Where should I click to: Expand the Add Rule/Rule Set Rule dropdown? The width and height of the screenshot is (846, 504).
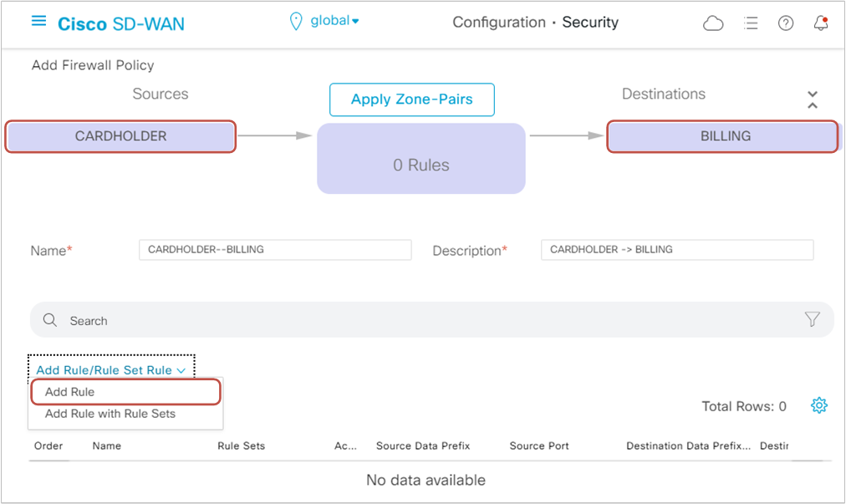pyautogui.click(x=110, y=368)
